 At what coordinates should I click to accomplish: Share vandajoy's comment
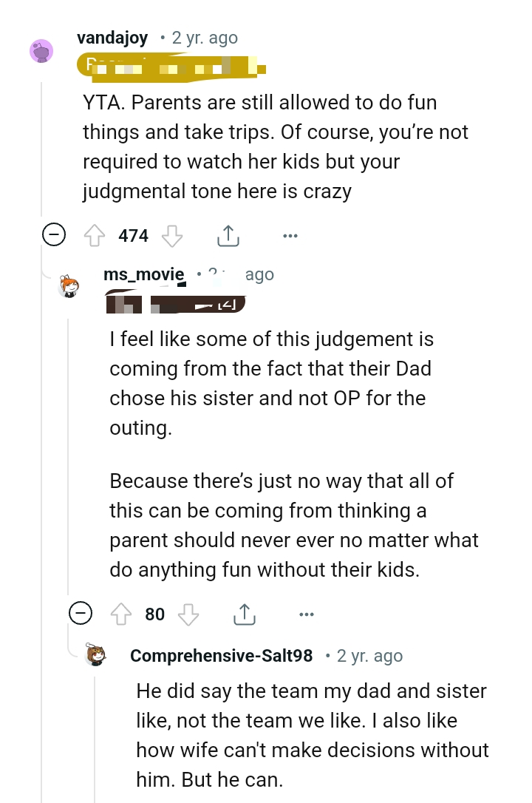[228, 234]
